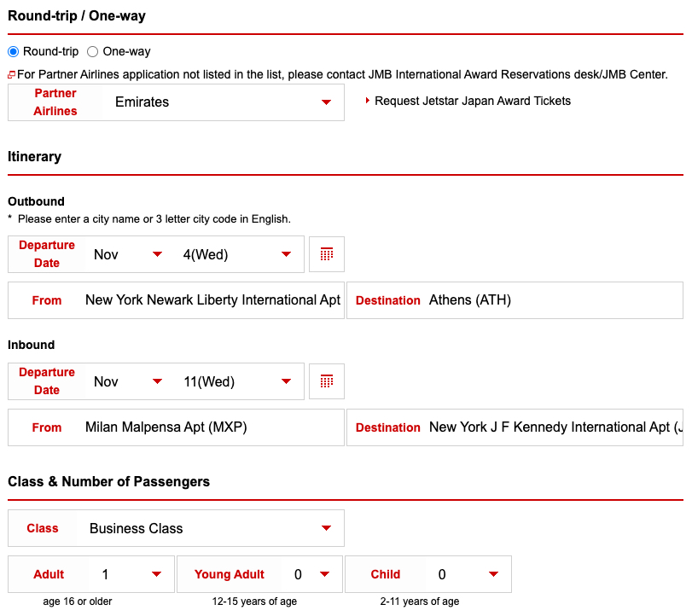692x616 pixels.
Task: Select the One-way radio button
Action: click(x=91, y=51)
